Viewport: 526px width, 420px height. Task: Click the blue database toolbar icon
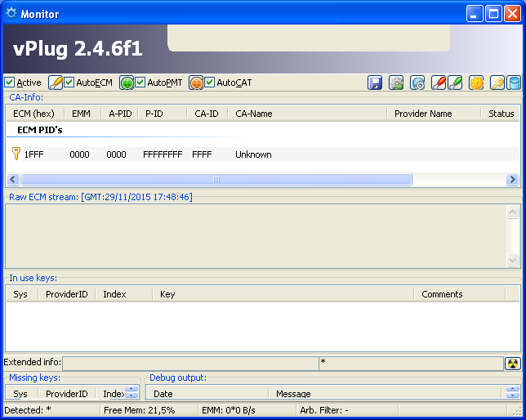[514, 83]
